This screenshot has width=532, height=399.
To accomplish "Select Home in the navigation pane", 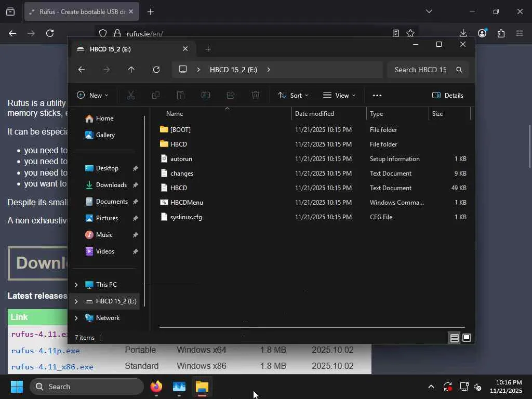I will pyautogui.click(x=104, y=118).
